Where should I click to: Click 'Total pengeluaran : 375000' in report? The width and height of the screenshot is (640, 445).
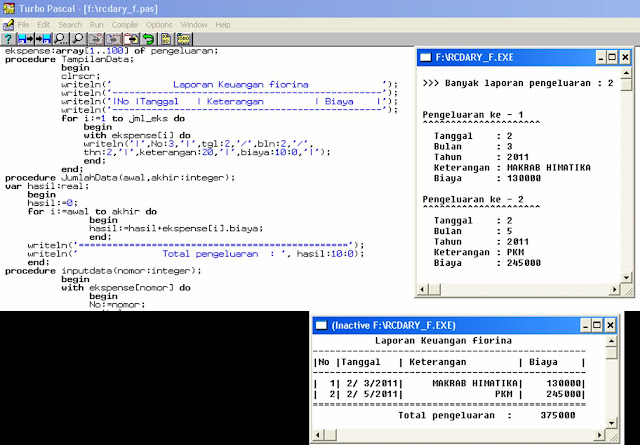coord(487,415)
